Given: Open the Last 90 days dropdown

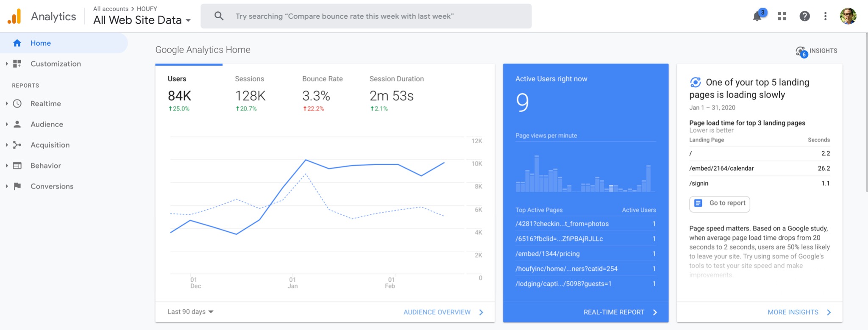Looking at the screenshot, I should [x=190, y=312].
